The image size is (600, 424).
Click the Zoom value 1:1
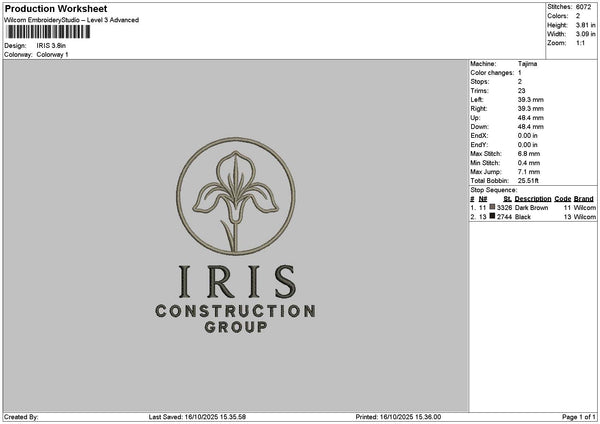[580, 43]
